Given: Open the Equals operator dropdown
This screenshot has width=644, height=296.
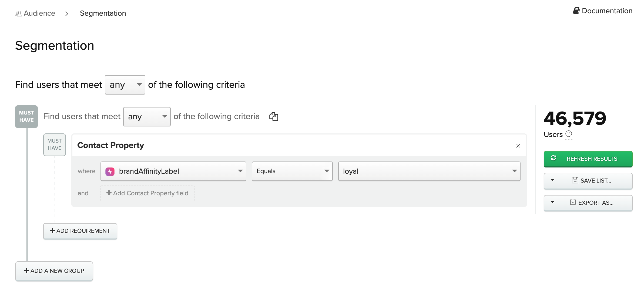Looking at the screenshot, I should [x=292, y=171].
